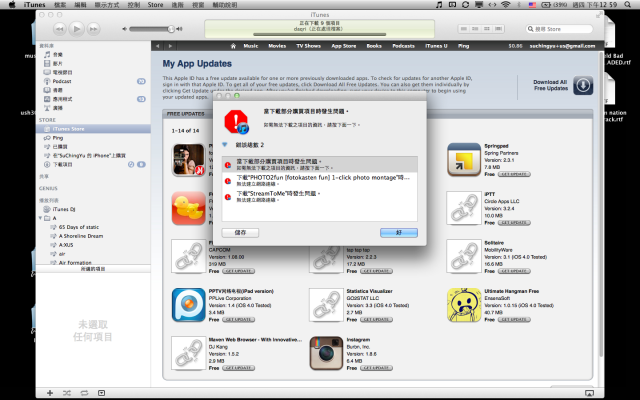Toggle shuffle button at bottom bar
640x400 pixels.
pyautogui.click(x=67, y=393)
